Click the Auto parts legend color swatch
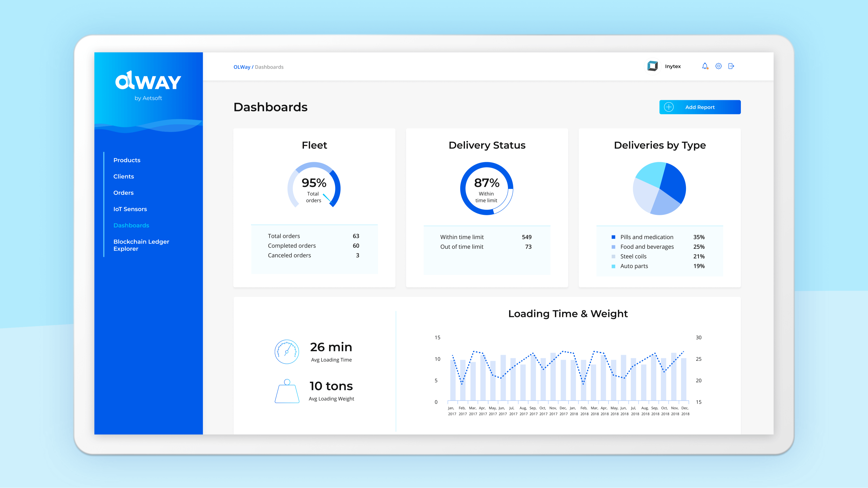This screenshot has width=868, height=488. (x=613, y=266)
